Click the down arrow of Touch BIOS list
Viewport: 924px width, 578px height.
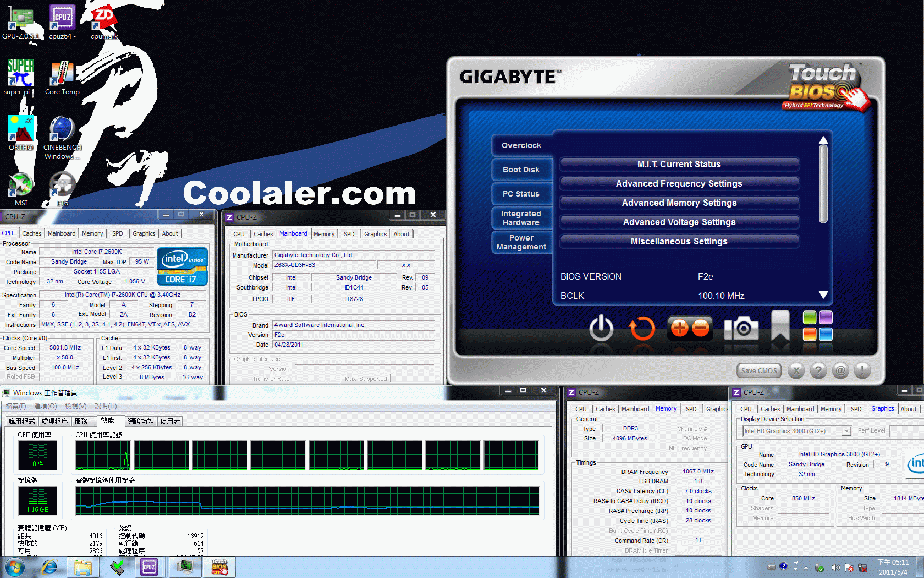[x=823, y=295]
